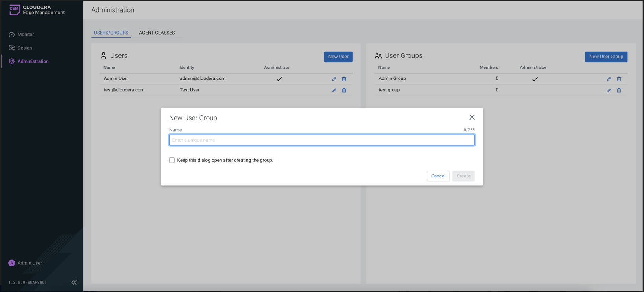
Task: Enable keep dialog open checkbox
Action: pos(172,160)
